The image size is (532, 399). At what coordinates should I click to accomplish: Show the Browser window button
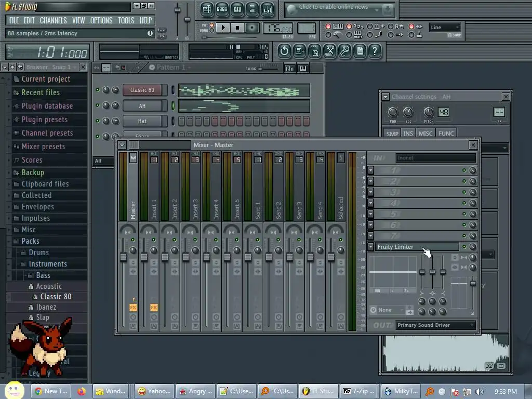point(252,9)
